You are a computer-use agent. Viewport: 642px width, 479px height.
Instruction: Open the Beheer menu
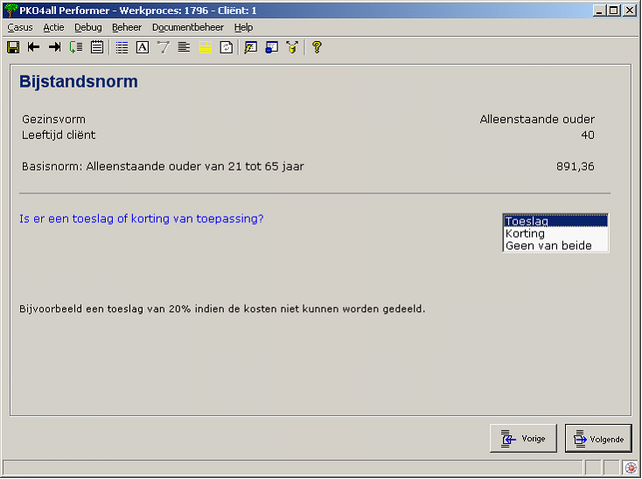pos(127,27)
